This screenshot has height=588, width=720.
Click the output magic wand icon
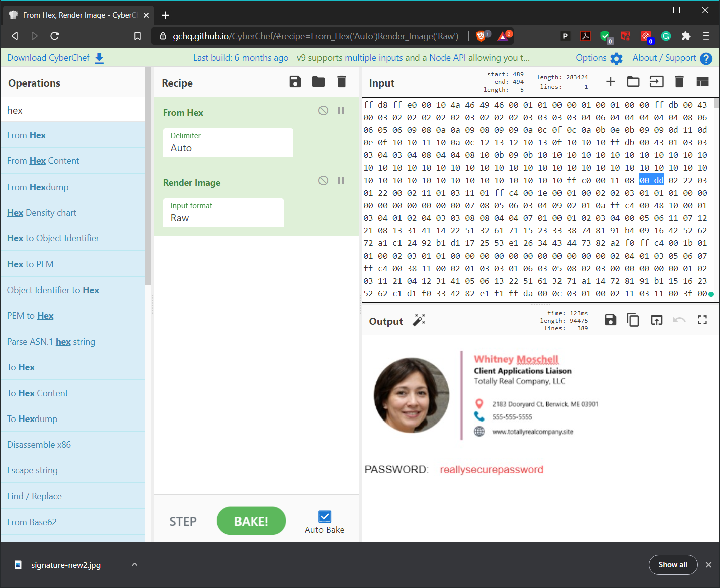coord(419,320)
